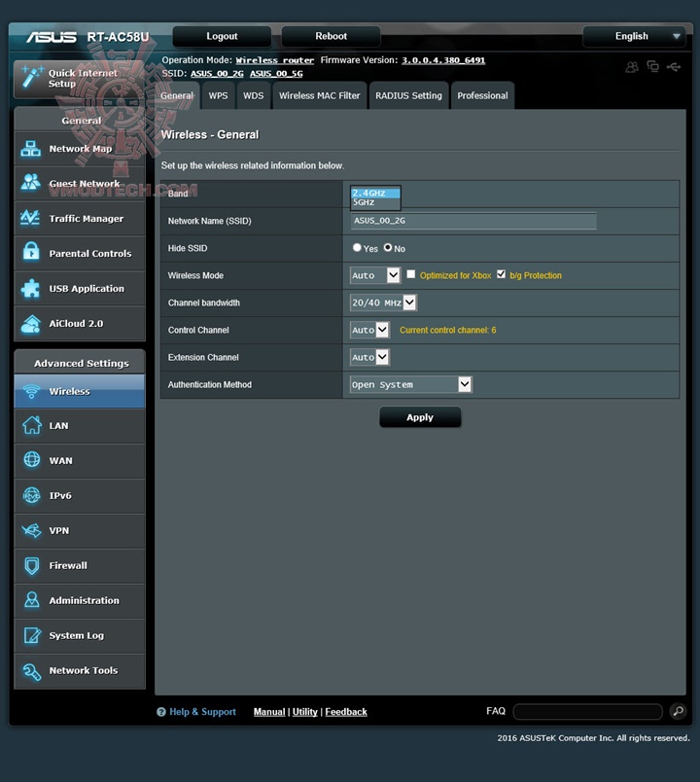Click the Quick Internet Setup wand icon
The width and height of the screenshot is (700, 782).
31,77
